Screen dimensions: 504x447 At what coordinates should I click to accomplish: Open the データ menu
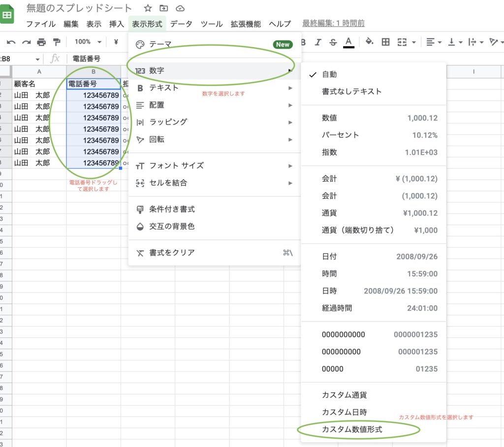click(x=181, y=24)
